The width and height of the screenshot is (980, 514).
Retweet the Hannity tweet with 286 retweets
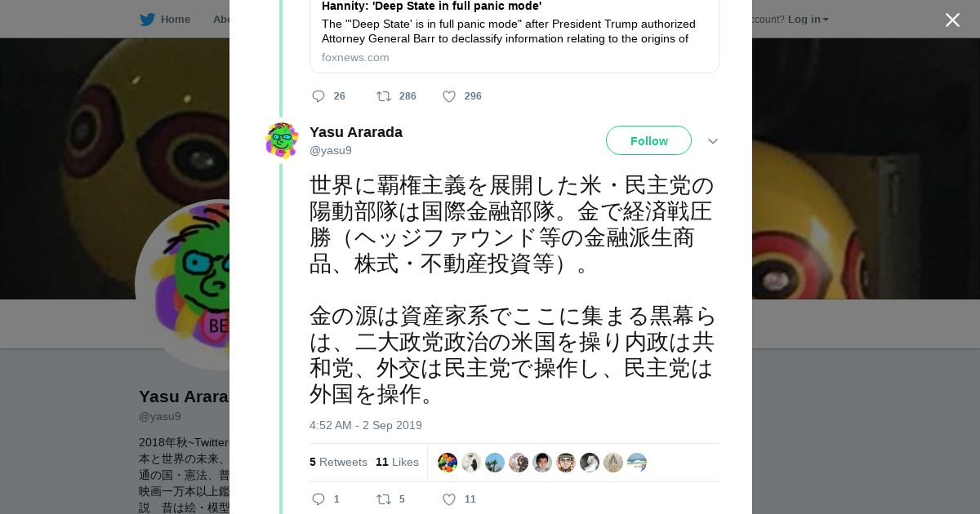(x=383, y=96)
